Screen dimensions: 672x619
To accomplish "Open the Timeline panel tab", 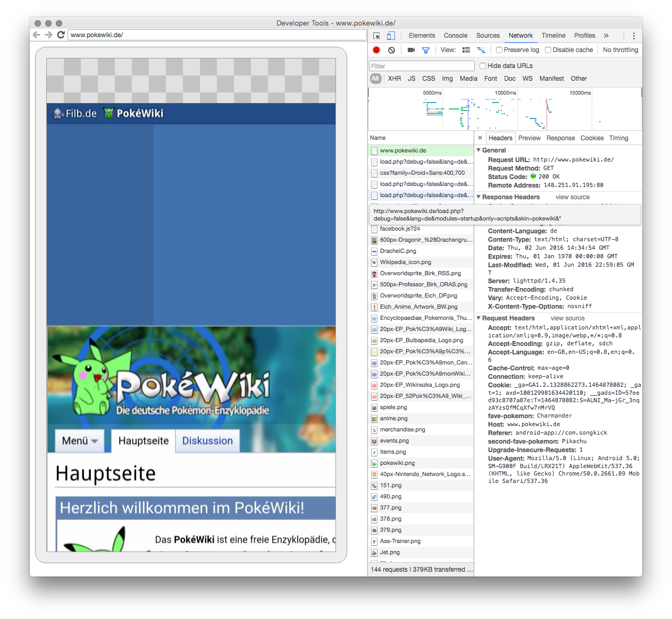I will pos(553,36).
